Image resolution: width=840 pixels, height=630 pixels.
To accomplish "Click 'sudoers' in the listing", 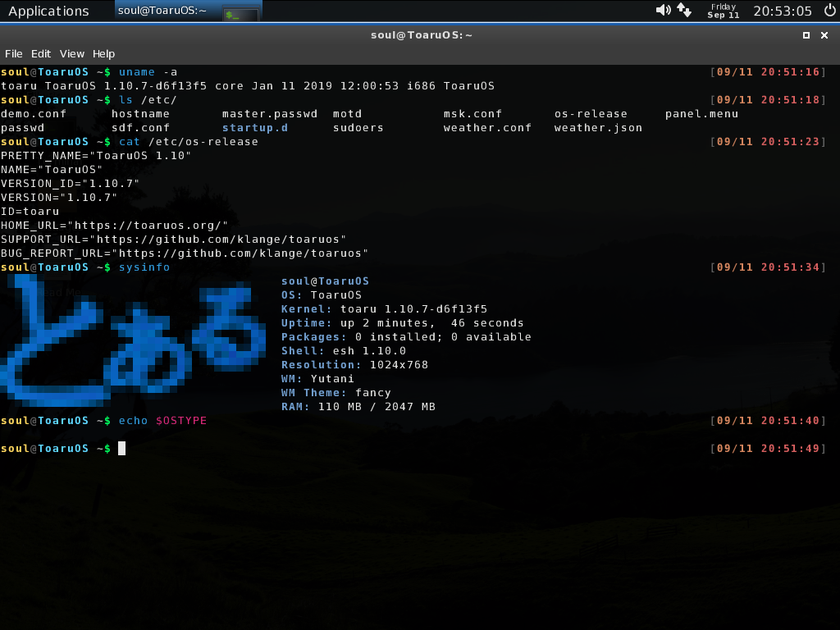I will (x=358, y=128).
